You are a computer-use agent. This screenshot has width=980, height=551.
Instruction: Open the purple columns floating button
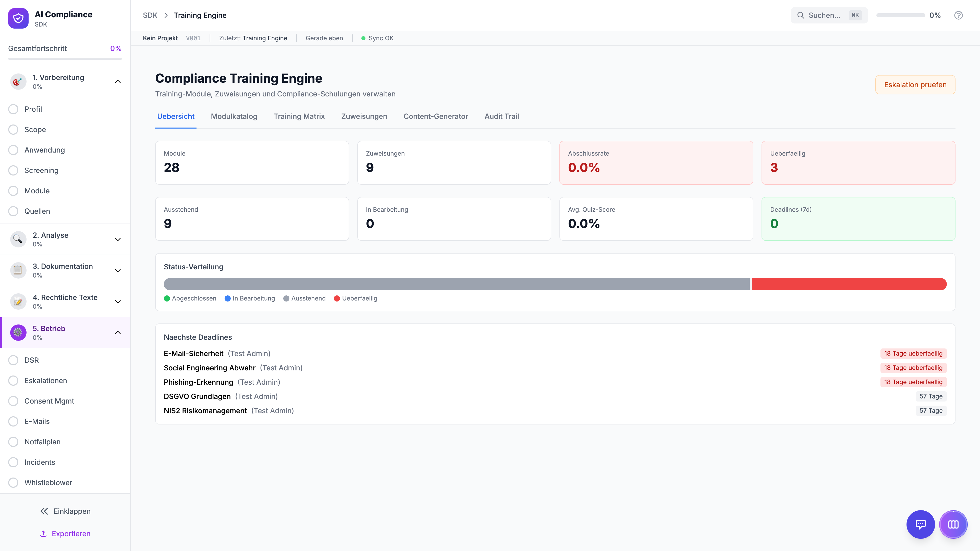[953, 524]
